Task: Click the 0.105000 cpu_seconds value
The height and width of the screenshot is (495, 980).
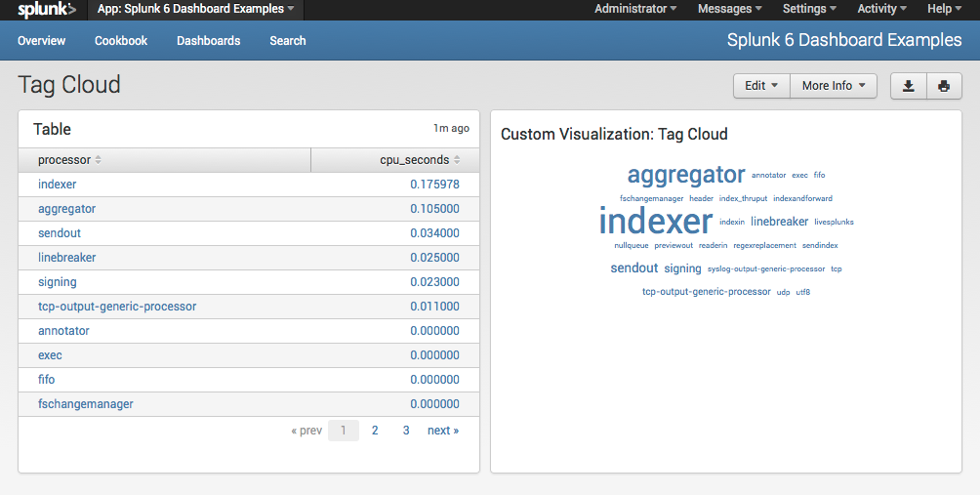Action: 435,209
